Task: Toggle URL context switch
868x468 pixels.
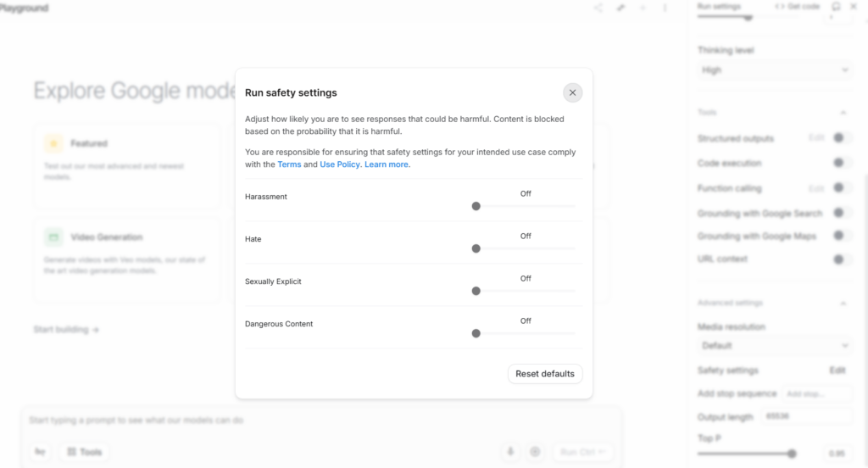Action: coord(841,259)
